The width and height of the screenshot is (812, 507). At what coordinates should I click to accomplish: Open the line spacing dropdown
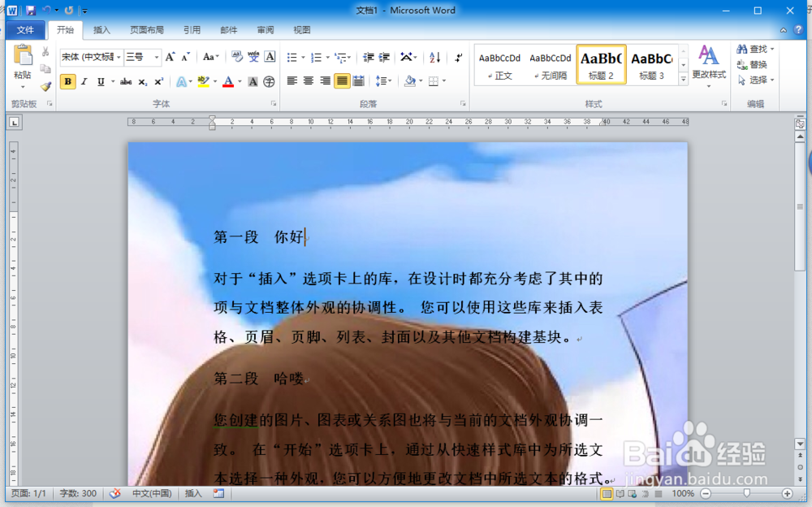click(x=383, y=81)
